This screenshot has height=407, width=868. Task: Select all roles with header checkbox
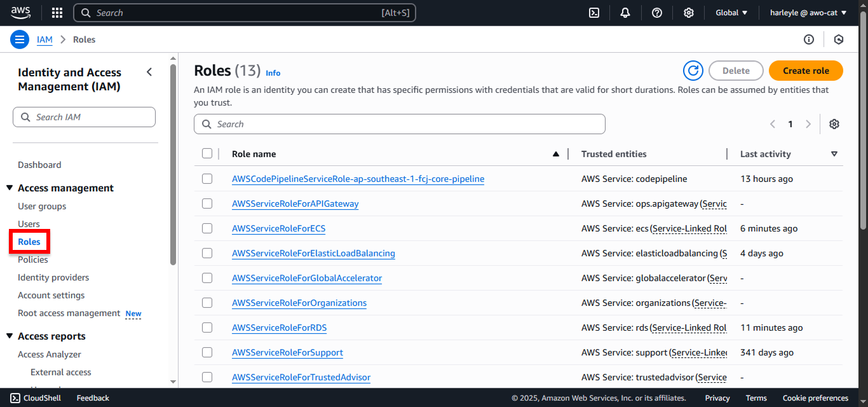pyautogui.click(x=207, y=153)
